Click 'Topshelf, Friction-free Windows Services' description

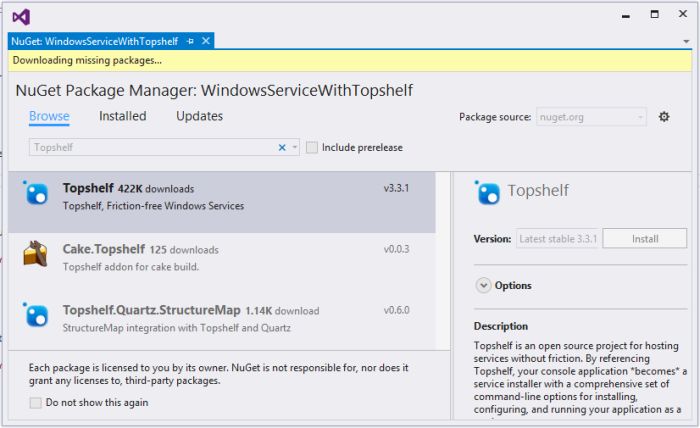[154, 206]
